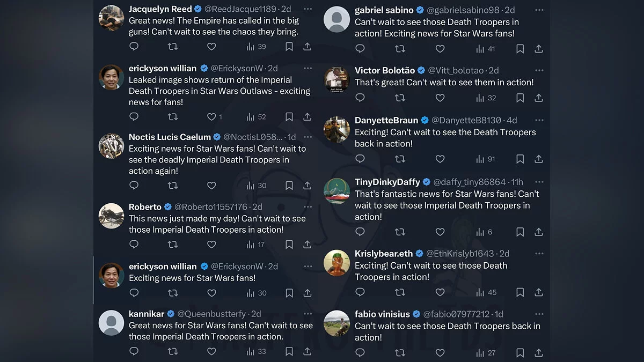Open Roberto's profile avatar
The image size is (644, 362).
click(x=112, y=216)
